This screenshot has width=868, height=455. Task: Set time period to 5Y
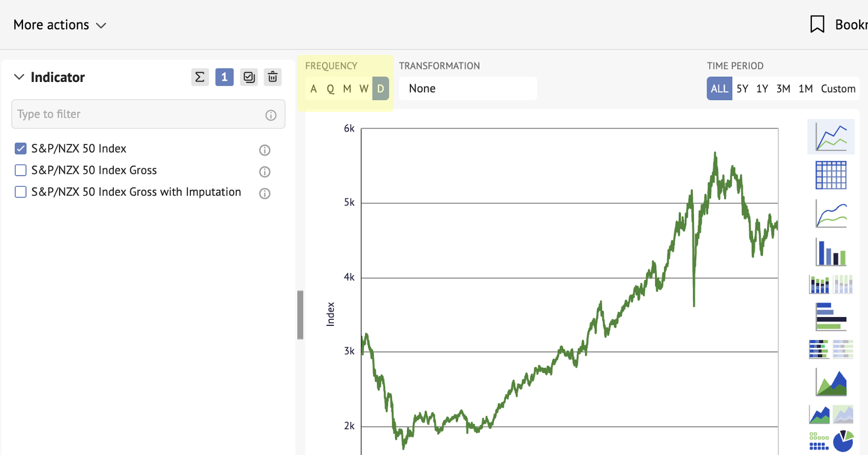(742, 88)
